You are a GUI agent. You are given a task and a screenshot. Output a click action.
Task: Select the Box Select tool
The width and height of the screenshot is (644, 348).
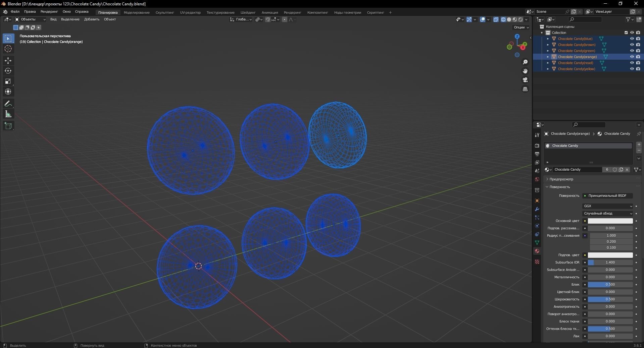[8, 39]
